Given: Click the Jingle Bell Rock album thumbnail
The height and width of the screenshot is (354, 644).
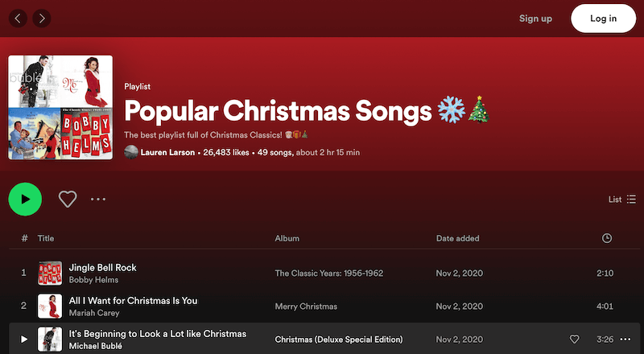Looking at the screenshot, I should point(50,274).
